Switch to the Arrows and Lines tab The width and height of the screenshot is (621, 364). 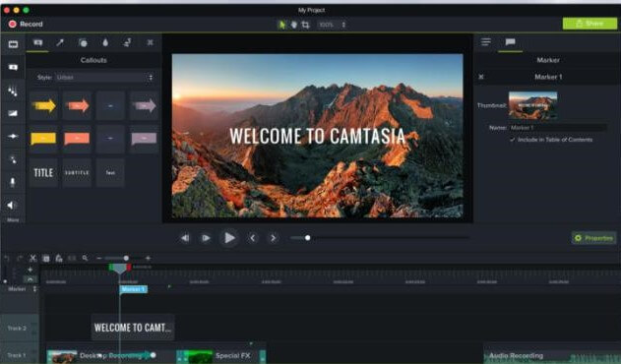point(60,42)
